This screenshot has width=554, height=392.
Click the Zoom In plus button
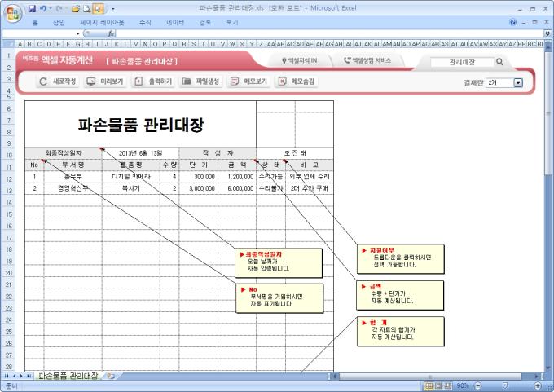coord(538,385)
